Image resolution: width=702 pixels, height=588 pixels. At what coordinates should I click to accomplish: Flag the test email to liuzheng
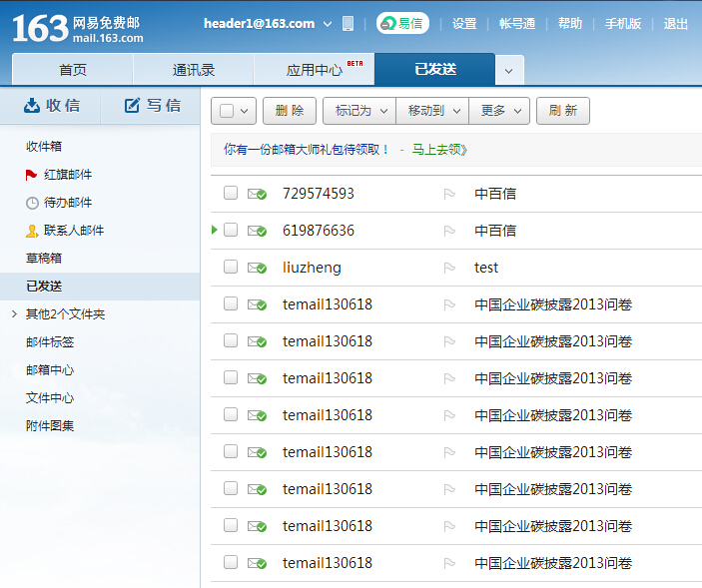coord(449,268)
